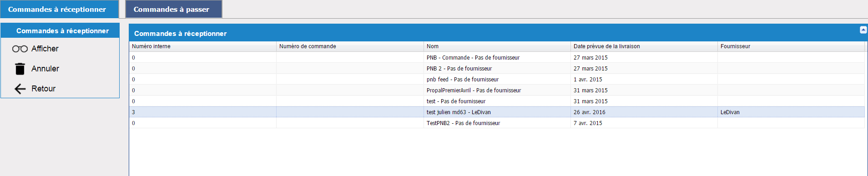The height and width of the screenshot is (176, 868).
Task: Click the left arrow Retour icon
Action: click(x=20, y=89)
